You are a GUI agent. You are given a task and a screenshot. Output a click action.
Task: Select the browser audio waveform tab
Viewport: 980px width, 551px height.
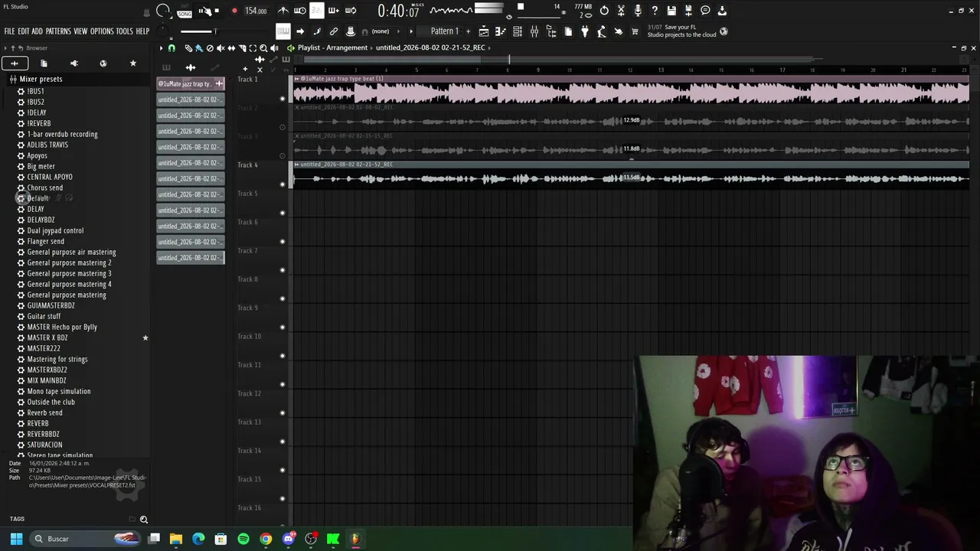pyautogui.click(x=14, y=64)
